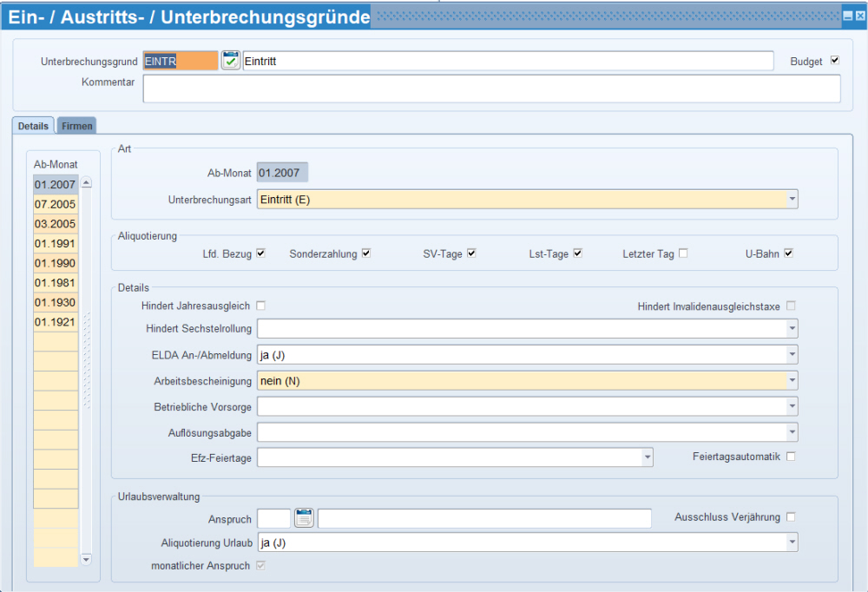Toggle the Budget checkbox
868x592 pixels.
(835, 61)
